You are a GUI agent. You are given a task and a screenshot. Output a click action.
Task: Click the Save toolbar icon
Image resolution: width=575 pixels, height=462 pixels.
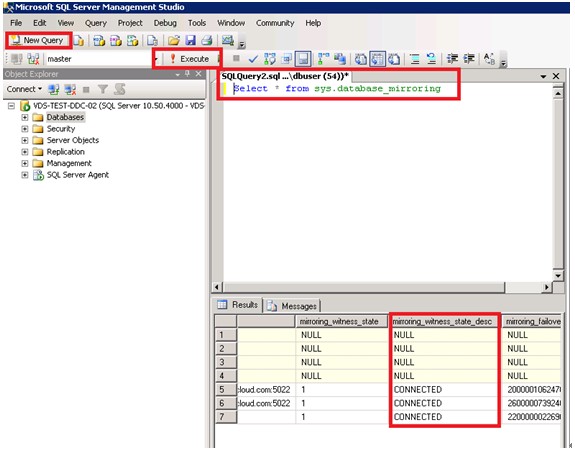[x=190, y=40]
